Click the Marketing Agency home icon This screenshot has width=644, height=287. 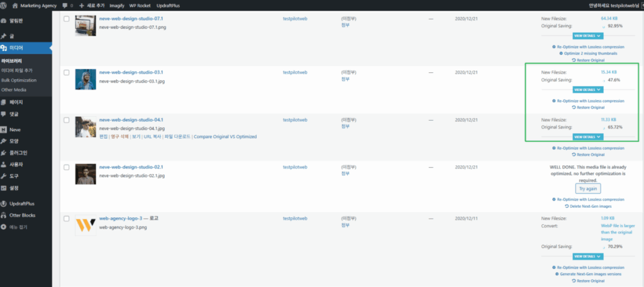point(16,5)
